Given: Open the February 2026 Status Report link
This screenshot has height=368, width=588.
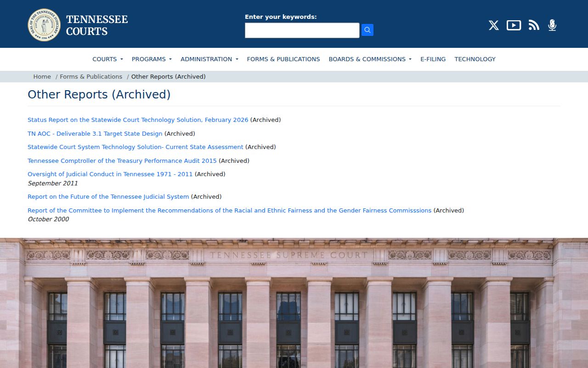Looking at the screenshot, I should pos(138,120).
